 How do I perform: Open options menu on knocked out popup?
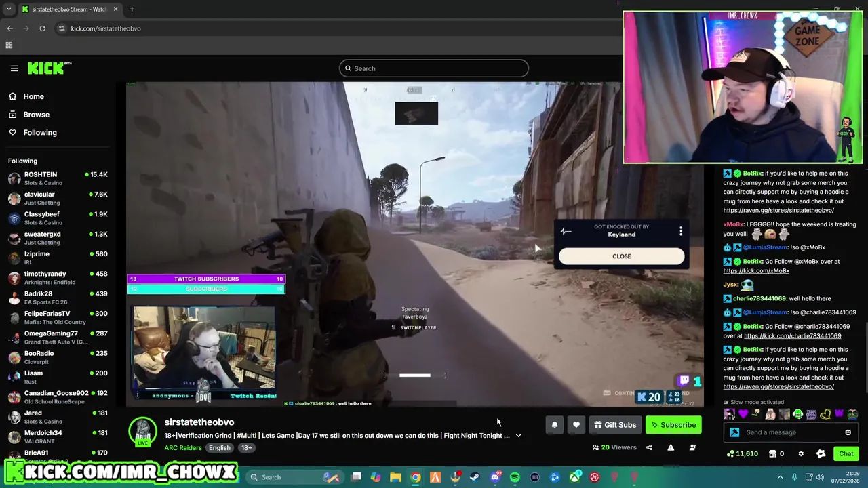point(681,231)
